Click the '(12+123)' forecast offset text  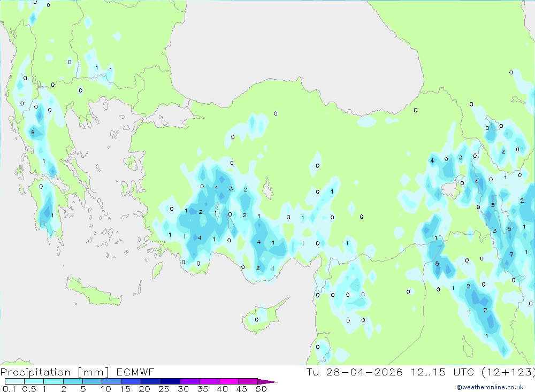point(508,372)
